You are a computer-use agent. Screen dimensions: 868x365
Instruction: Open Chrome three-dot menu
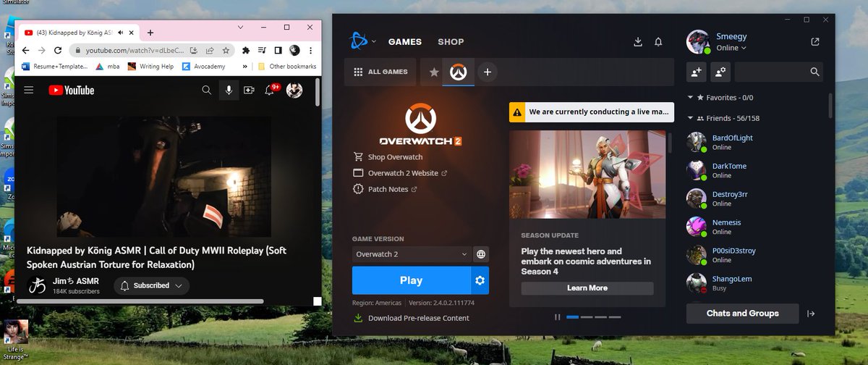[x=311, y=51]
